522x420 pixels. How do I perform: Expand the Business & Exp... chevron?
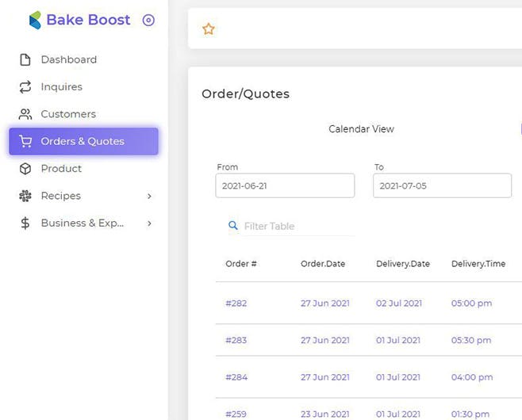pyautogui.click(x=149, y=223)
